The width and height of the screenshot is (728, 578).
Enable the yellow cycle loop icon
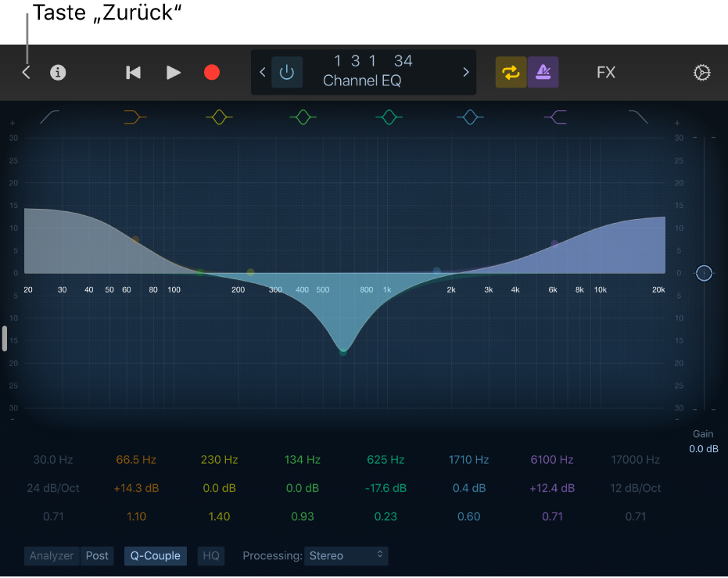coord(511,72)
